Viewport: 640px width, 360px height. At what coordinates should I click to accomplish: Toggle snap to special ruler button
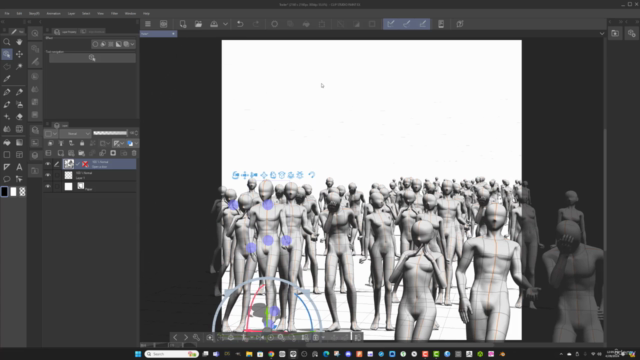coord(407,24)
